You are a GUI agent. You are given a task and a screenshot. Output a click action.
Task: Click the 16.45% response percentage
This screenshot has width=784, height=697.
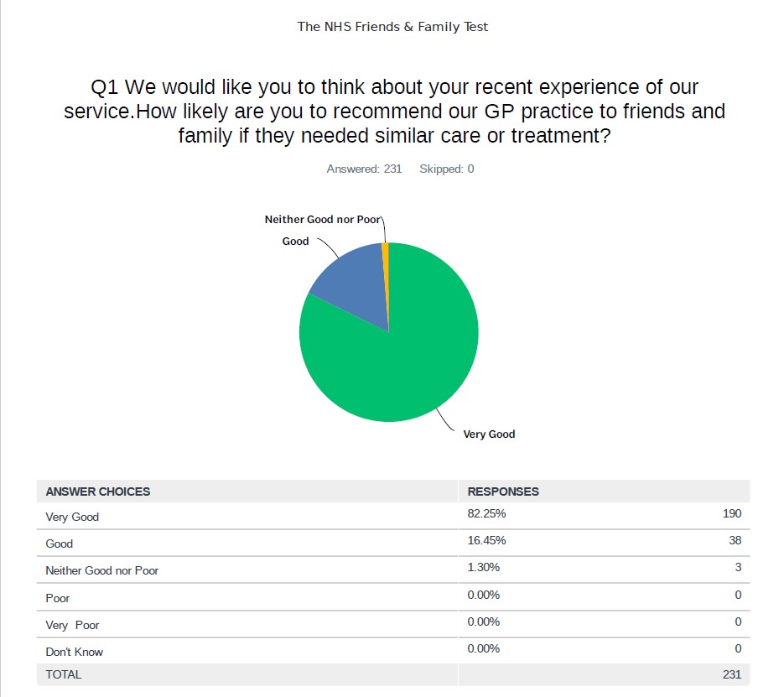tap(486, 540)
